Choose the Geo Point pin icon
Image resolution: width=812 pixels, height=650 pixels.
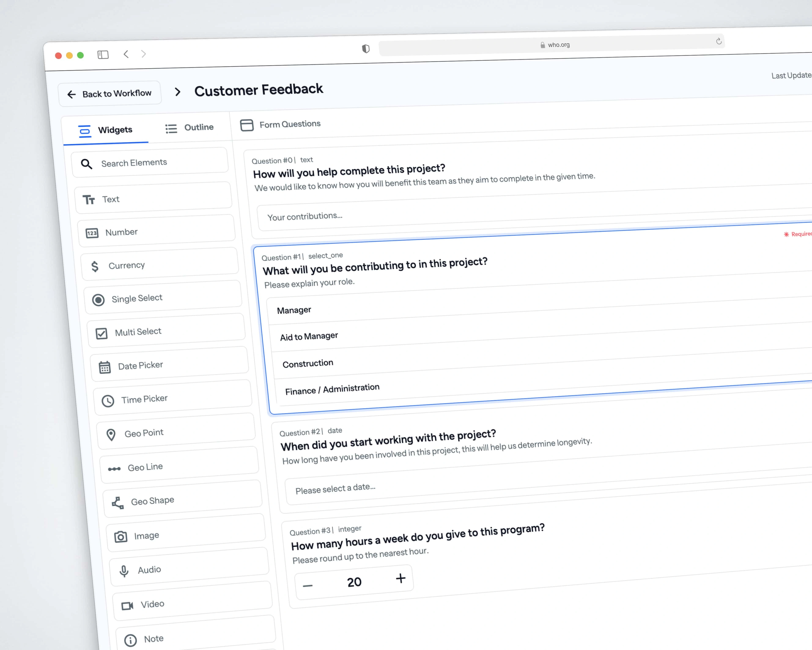point(111,435)
